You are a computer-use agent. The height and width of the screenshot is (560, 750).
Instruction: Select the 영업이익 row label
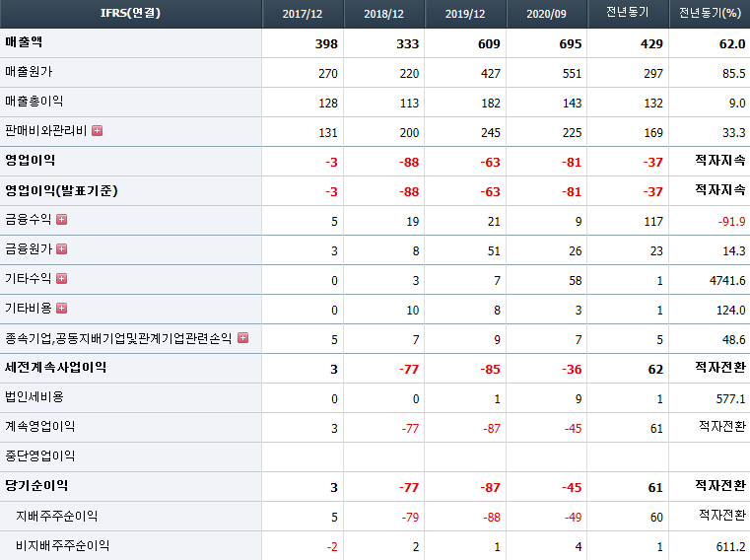31,161
